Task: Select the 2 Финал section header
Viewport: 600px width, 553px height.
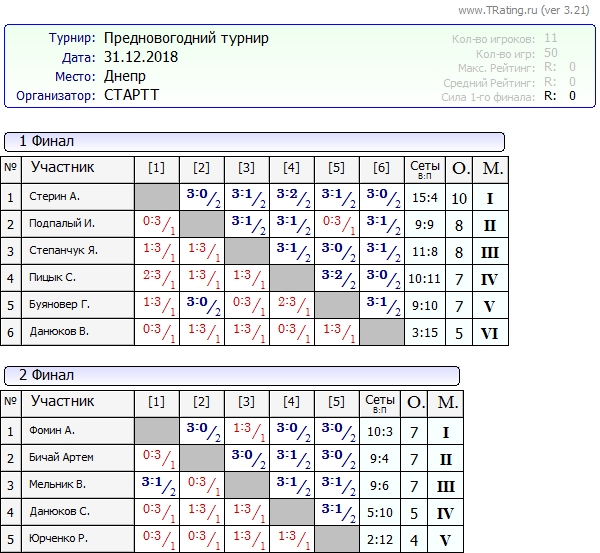Action: coord(47,375)
